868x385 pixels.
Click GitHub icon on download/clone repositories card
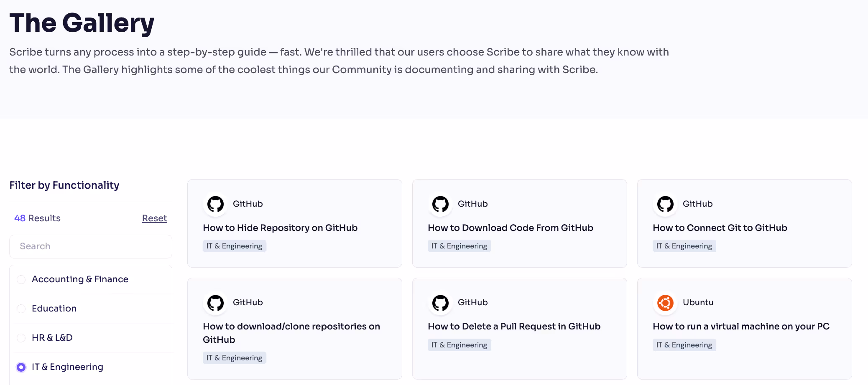point(216,303)
